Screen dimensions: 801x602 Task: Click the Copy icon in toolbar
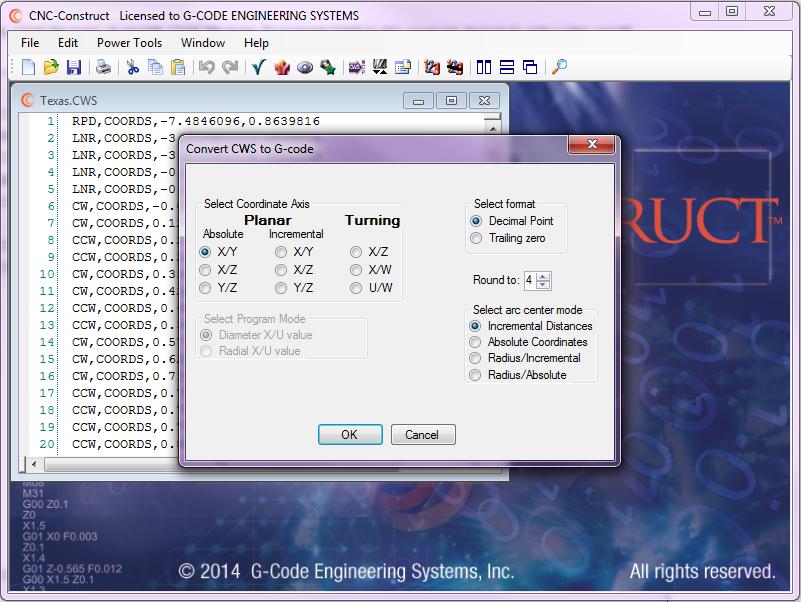[155, 67]
